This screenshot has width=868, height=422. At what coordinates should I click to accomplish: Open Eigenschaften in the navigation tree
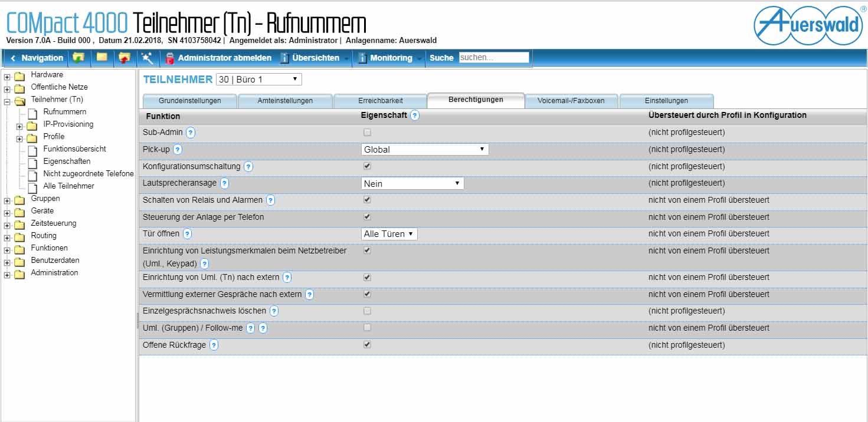[x=67, y=161]
